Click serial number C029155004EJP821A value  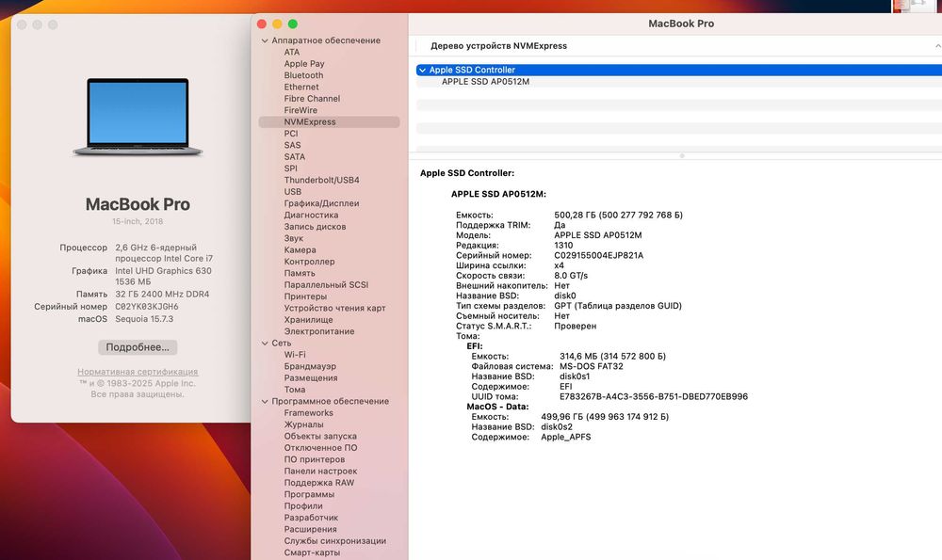click(x=598, y=256)
